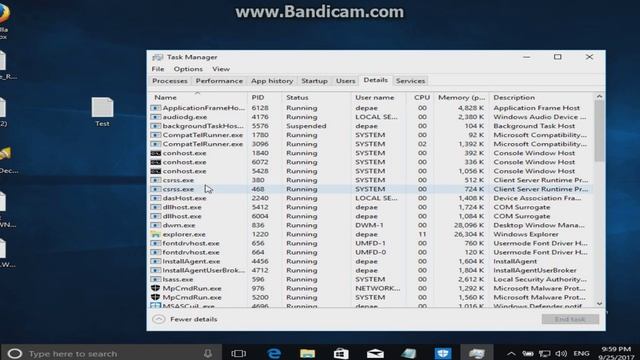Open the Options menu
640x360 pixels.
[x=188, y=69]
